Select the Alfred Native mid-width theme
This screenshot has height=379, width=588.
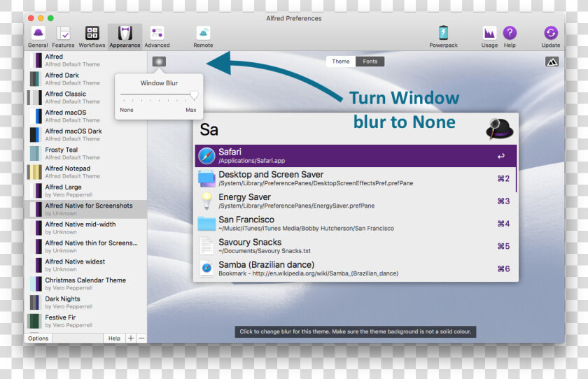coord(86,228)
